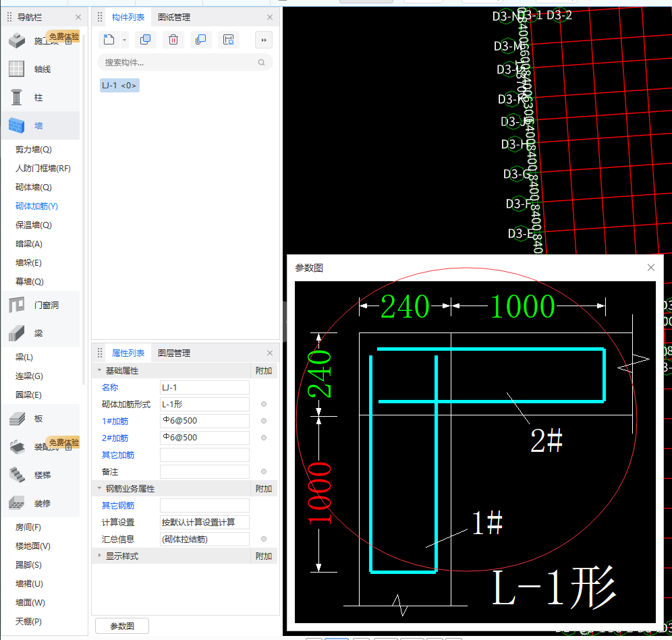Click the 其它加筋 value field
The image size is (672, 640).
click(204, 455)
